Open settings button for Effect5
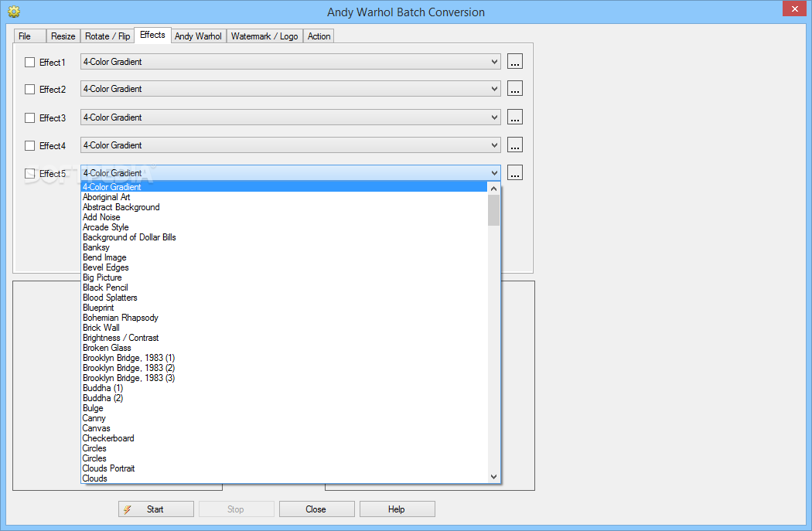This screenshot has height=531, width=812. pyautogui.click(x=515, y=173)
